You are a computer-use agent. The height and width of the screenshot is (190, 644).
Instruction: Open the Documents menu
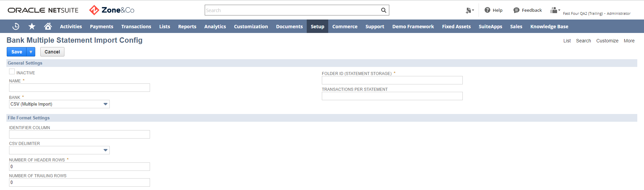click(289, 26)
